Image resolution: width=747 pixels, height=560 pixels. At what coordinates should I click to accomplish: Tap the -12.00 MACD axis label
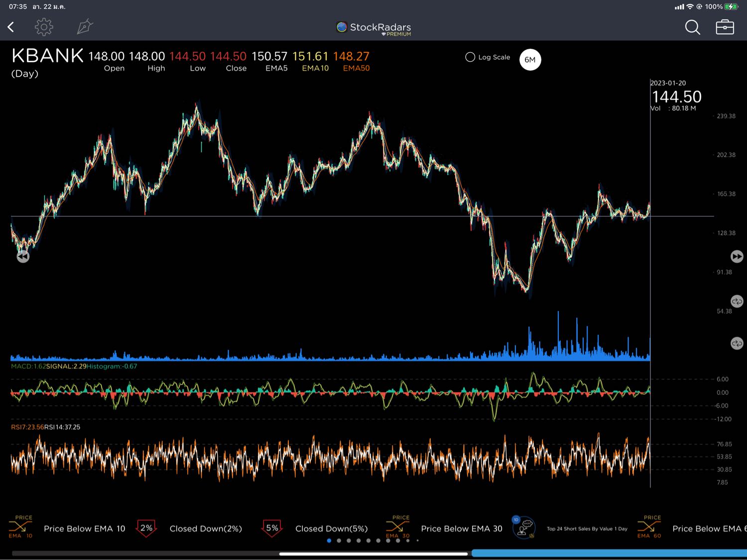[x=724, y=419]
